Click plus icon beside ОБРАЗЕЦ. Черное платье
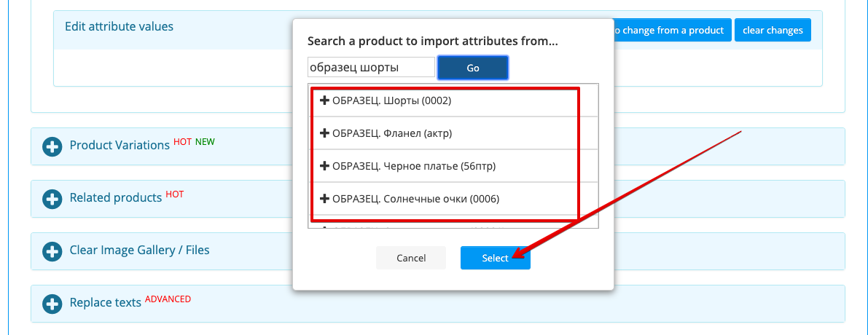The image size is (868, 335). point(325,166)
